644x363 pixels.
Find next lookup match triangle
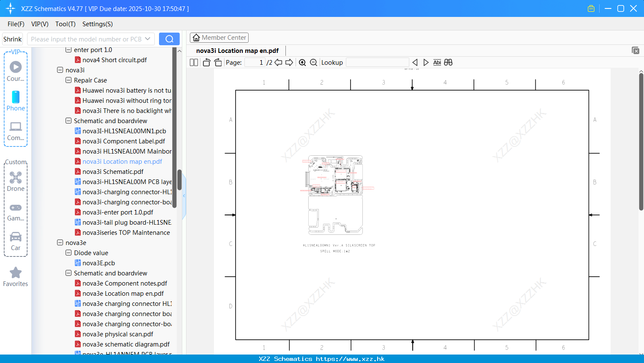pos(426,63)
